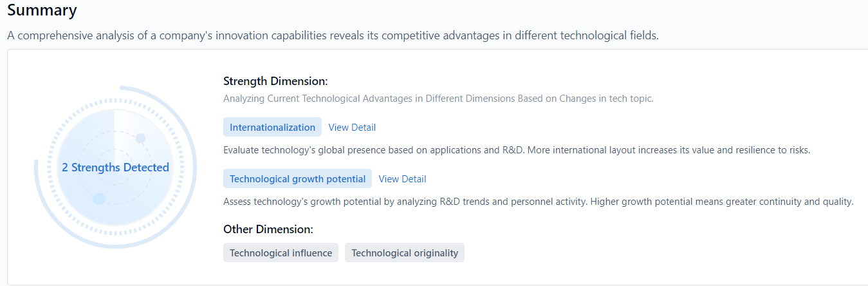Click the Summary heading

(x=42, y=10)
